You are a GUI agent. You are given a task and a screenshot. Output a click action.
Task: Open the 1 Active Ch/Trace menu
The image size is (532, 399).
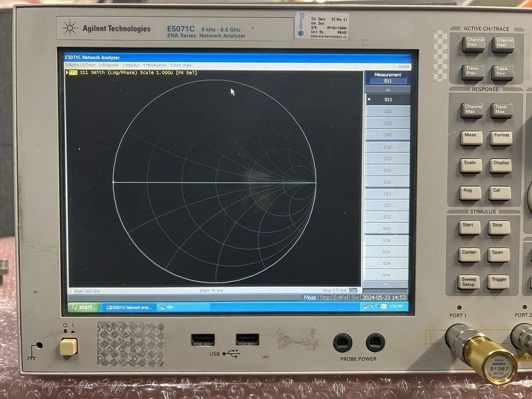pyautogui.click(x=81, y=65)
